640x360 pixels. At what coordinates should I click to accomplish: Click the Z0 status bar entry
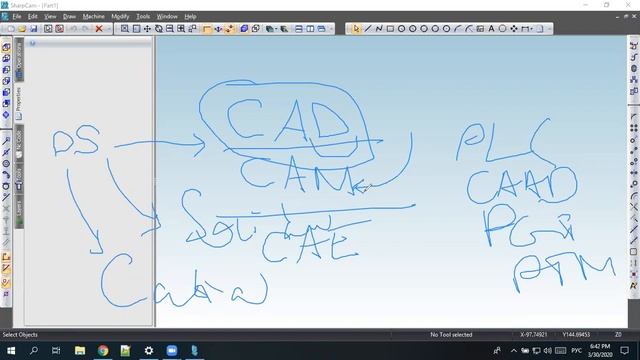coord(618,335)
